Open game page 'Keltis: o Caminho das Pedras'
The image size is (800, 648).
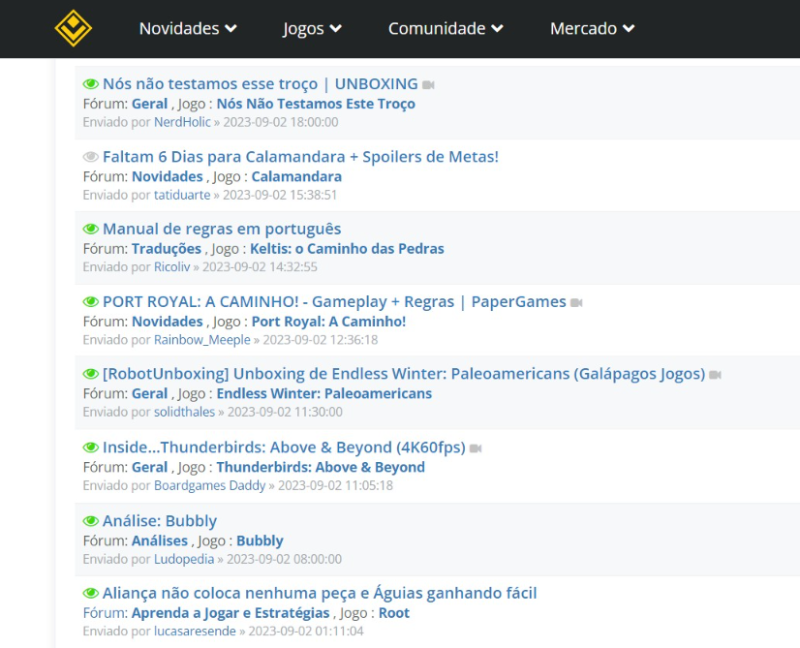pyautogui.click(x=347, y=249)
